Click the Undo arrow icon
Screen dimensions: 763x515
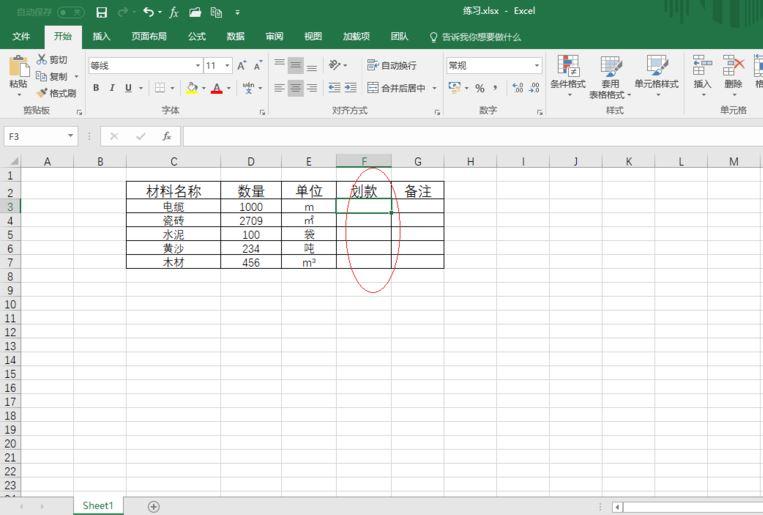148,12
